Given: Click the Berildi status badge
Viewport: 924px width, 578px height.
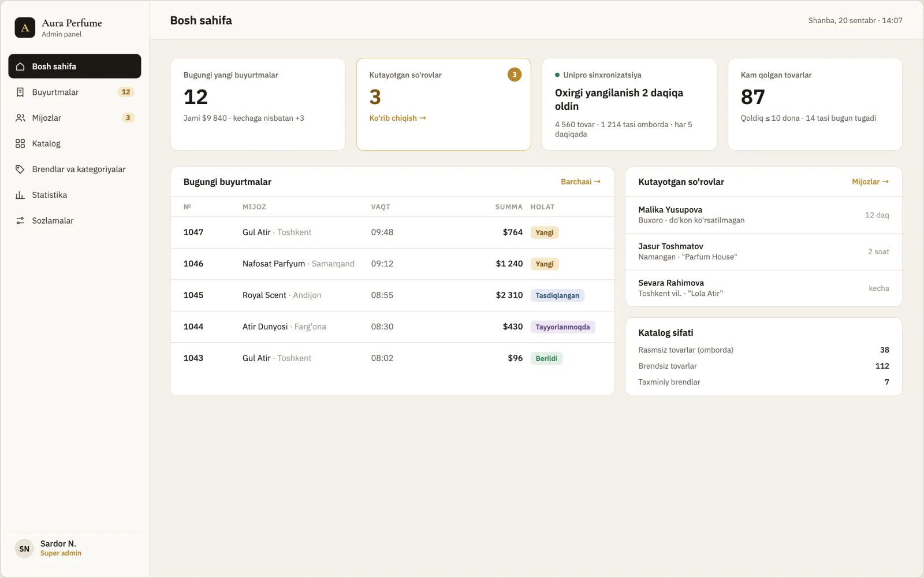Looking at the screenshot, I should [546, 358].
